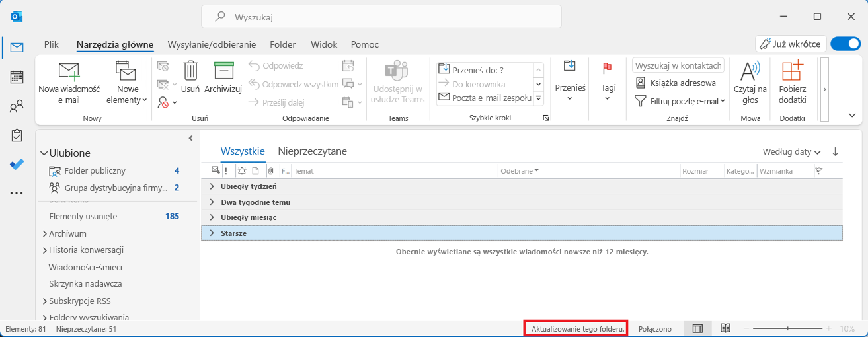This screenshot has height=337, width=868.
Task: Reverse sort order with the down arrow
Action: (x=836, y=151)
